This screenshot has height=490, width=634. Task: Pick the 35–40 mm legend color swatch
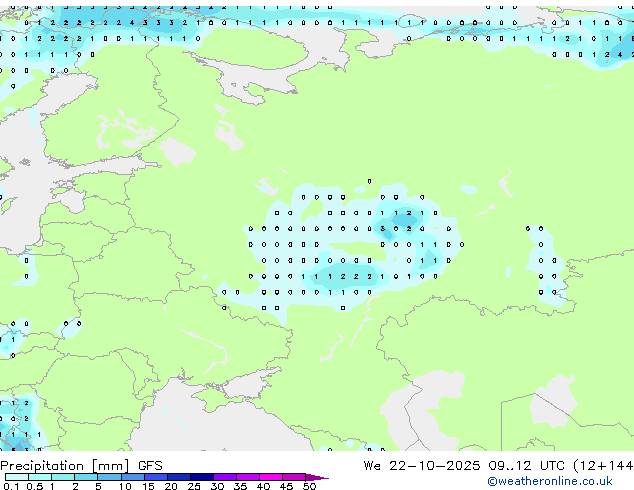(x=248, y=477)
